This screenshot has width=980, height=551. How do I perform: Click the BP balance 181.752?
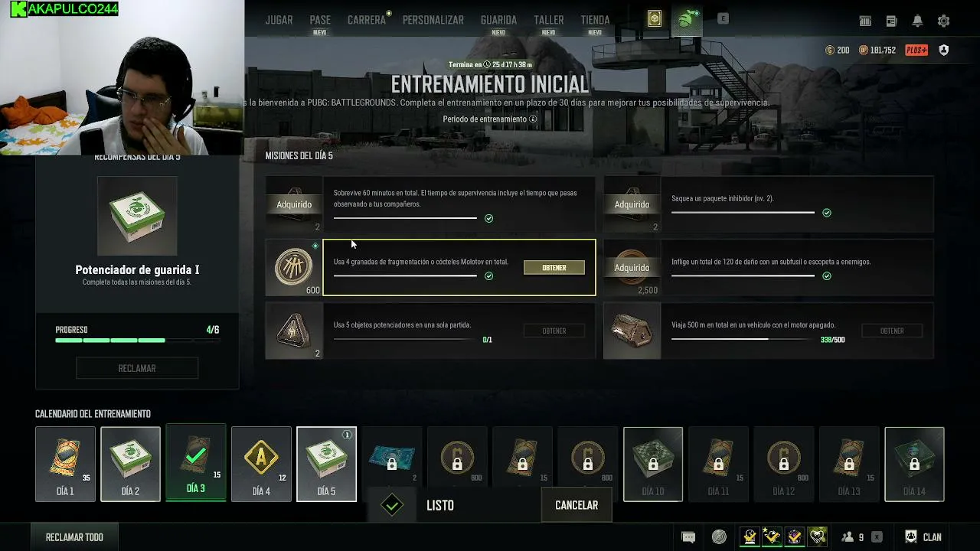pyautogui.click(x=877, y=51)
